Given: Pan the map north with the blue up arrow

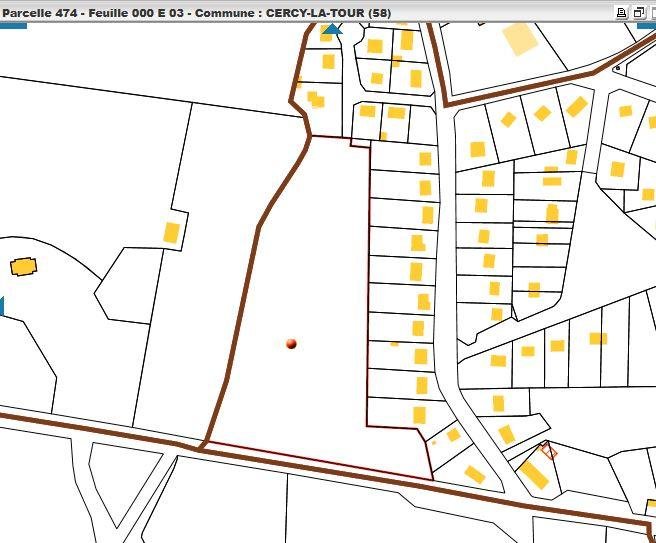Looking at the screenshot, I should click(x=331, y=30).
